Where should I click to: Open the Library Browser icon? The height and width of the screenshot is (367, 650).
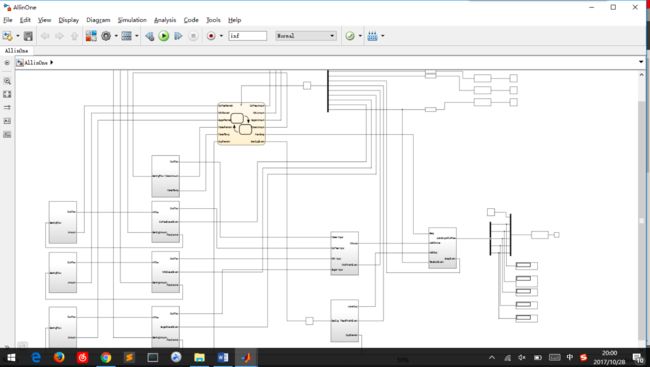[91, 36]
